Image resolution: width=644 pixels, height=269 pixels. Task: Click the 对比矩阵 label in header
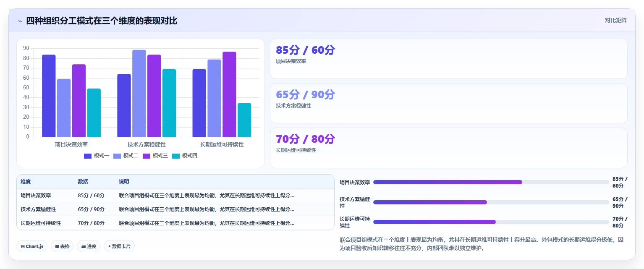tap(615, 21)
